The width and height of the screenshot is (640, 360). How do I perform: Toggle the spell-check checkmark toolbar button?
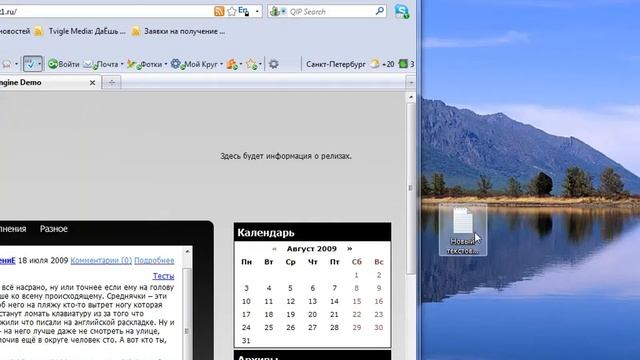pyautogui.click(x=30, y=64)
